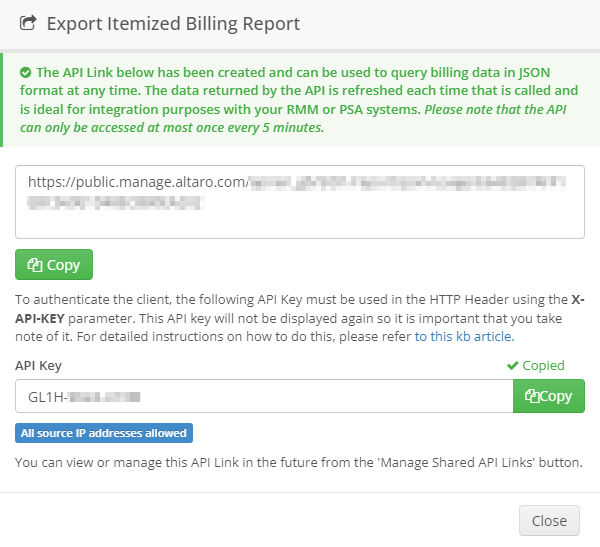600x547 pixels.
Task: Click the "Export Itemized Billing Report" title text
Action: click(x=173, y=23)
